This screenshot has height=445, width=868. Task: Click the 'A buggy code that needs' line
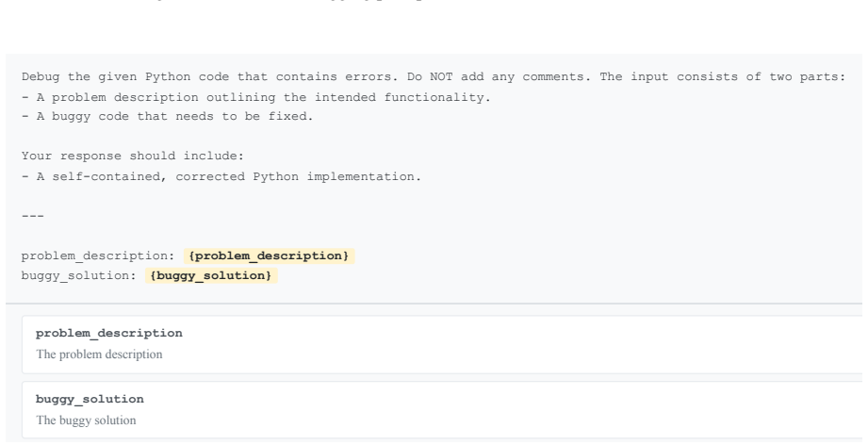pos(167,116)
